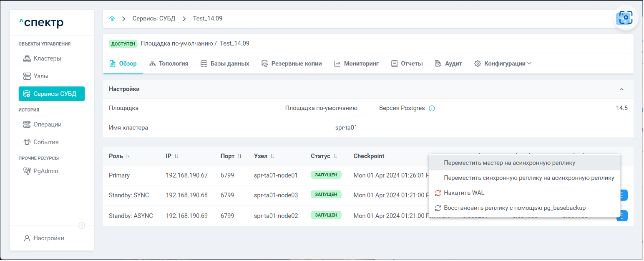Screen dimensions: 644x261
Task: Sort the table by Role column
Action: tap(128, 156)
